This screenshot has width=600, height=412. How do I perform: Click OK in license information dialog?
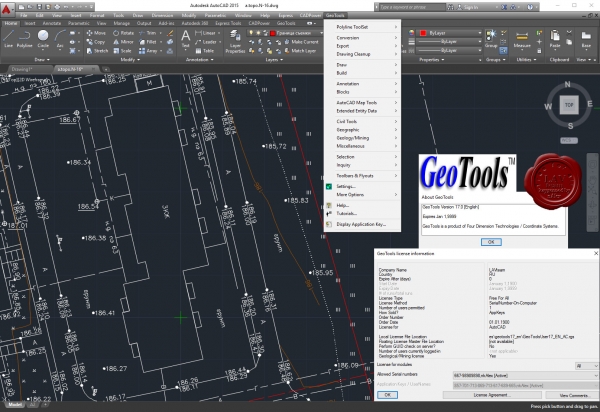point(387,395)
